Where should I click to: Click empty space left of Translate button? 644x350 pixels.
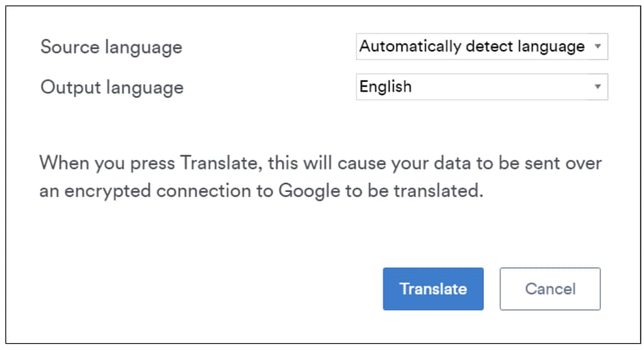pyautogui.click(x=205, y=288)
